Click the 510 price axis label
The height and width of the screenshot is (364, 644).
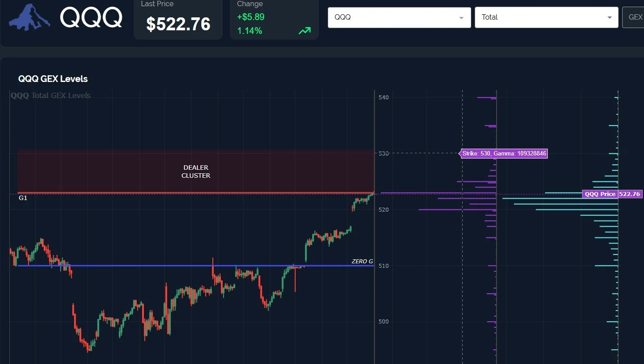click(x=383, y=266)
